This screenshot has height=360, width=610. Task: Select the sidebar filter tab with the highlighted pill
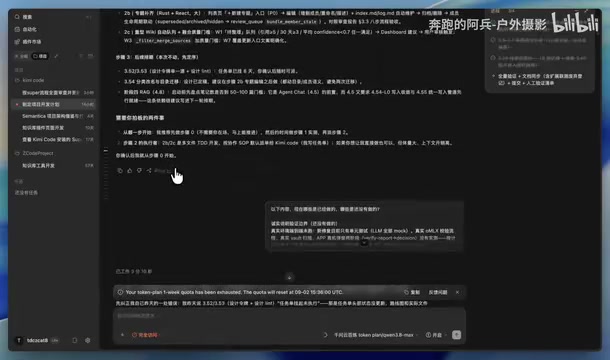(x=40, y=56)
